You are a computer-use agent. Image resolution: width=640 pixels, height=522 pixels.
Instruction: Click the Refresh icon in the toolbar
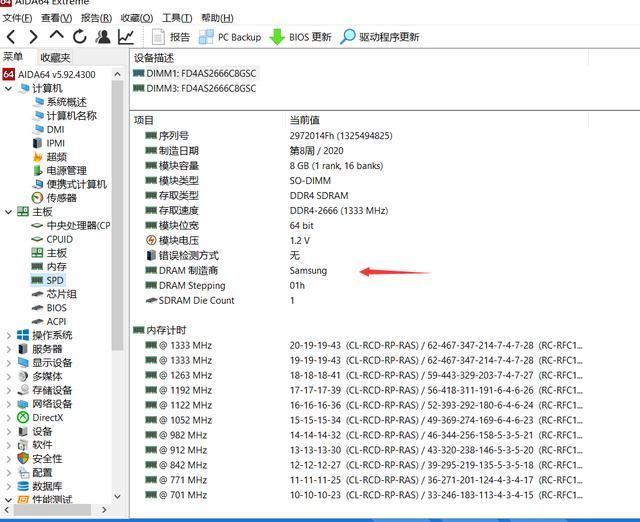point(80,37)
